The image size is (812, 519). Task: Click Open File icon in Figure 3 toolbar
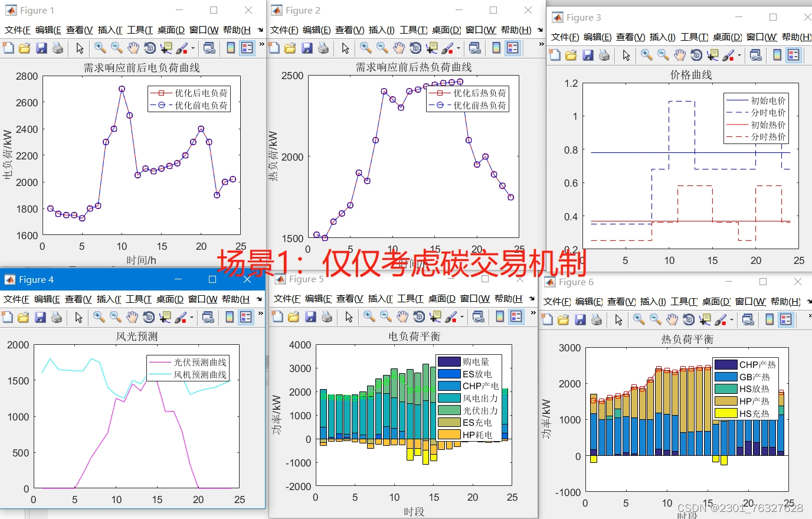[x=571, y=55]
